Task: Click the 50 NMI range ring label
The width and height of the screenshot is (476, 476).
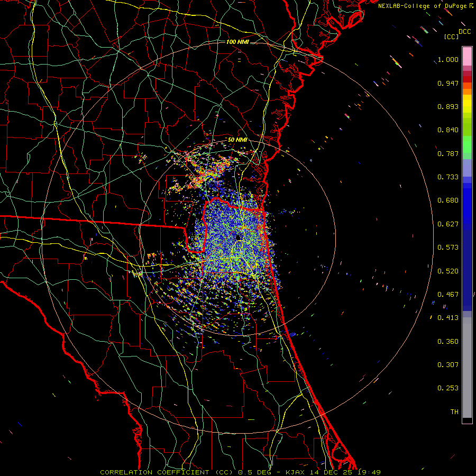Action: pos(237,140)
